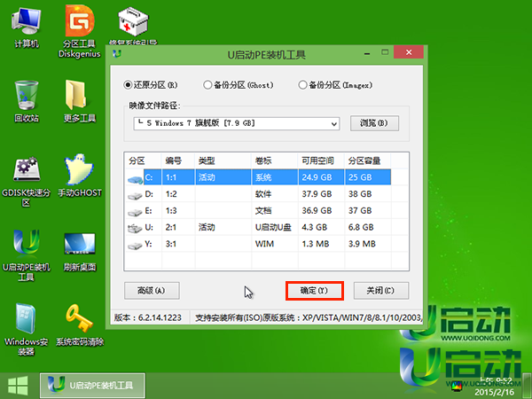Click the 24.9 GB free space cell
The image size is (532, 399).
[x=321, y=177]
